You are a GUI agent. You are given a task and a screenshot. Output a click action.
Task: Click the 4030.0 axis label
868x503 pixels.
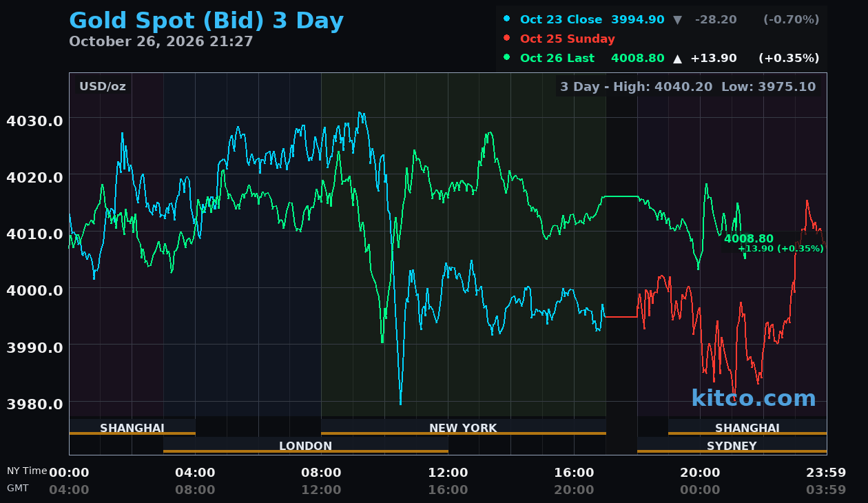point(34,121)
